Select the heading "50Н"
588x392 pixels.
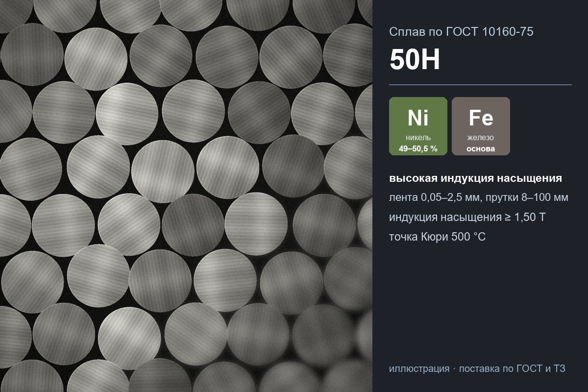tap(415, 60)
